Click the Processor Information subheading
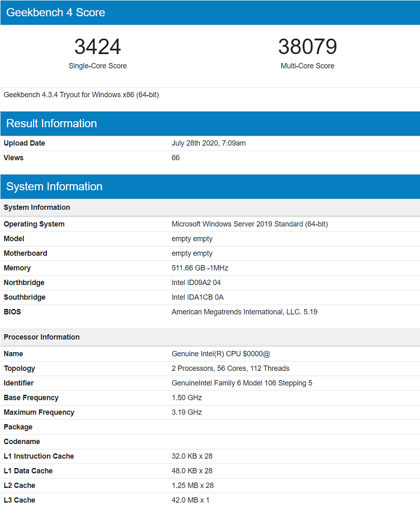The width and height of the screenshot is (420, 516). point(210,337)
